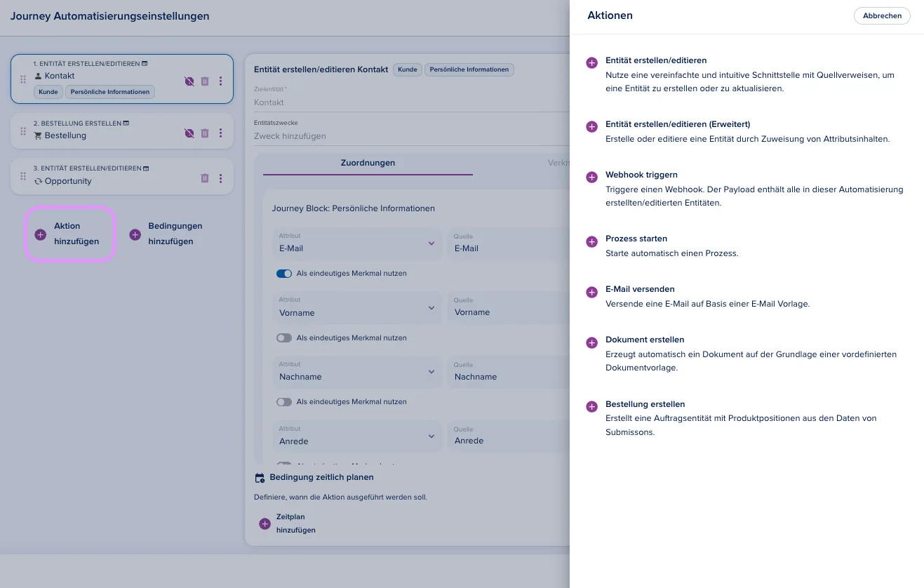Click the Zweck hinzufügen field
The image size is (924, 588).
point(412,132)
